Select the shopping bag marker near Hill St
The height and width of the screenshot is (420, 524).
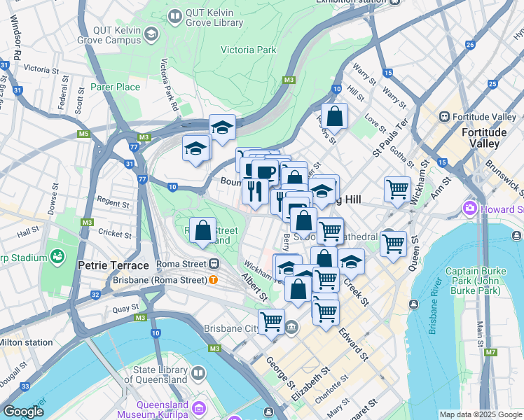pos(335,117)
